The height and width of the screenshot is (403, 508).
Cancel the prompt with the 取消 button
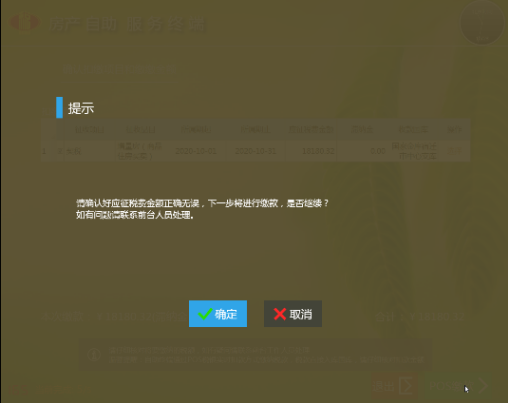[x=293, y=314]
